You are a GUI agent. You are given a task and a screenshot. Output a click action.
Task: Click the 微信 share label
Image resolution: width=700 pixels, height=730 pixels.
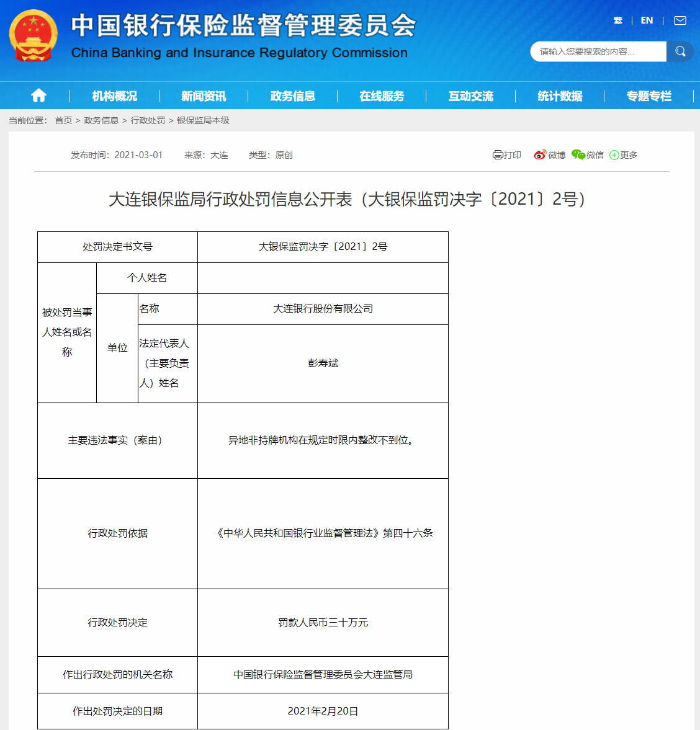pyautogui.click(x=595, y=155)
